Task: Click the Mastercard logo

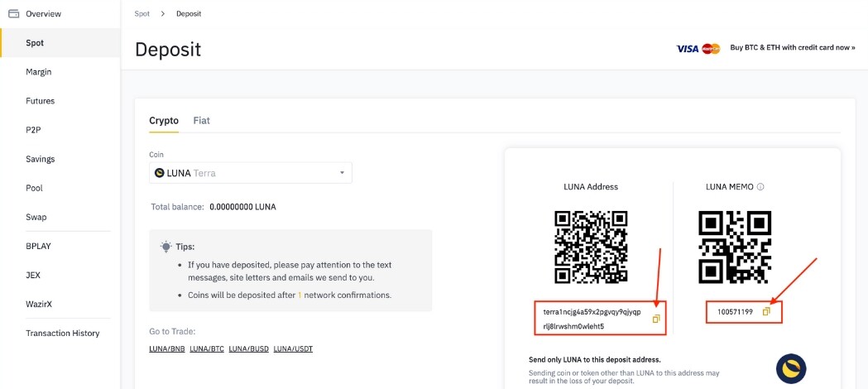Action: pos(712,49)
